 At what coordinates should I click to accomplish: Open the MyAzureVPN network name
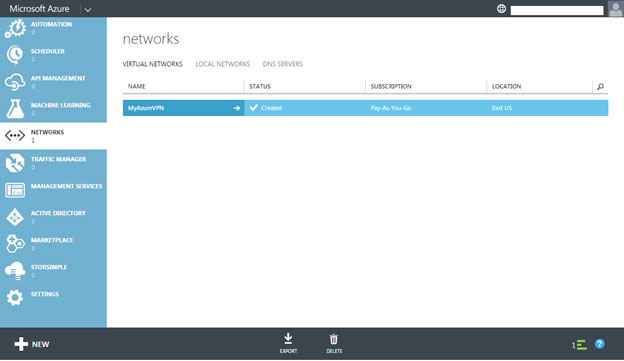pos(146,108)
